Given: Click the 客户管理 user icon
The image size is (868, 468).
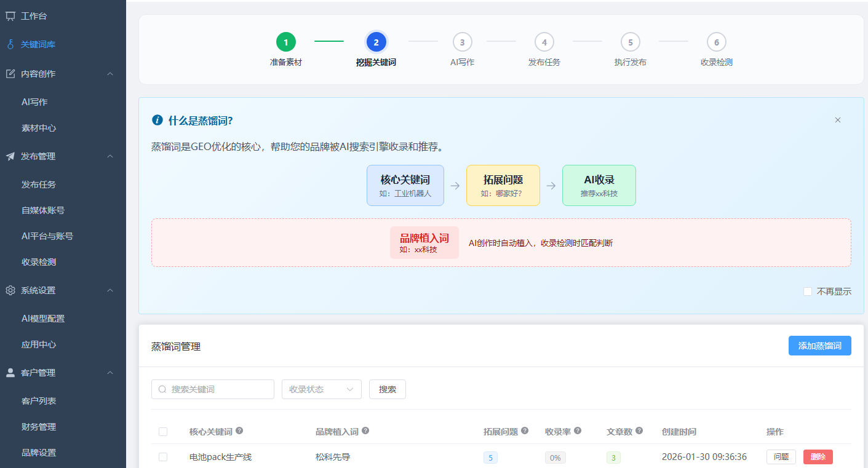Looking at the screenshot, I should [10, 372].
